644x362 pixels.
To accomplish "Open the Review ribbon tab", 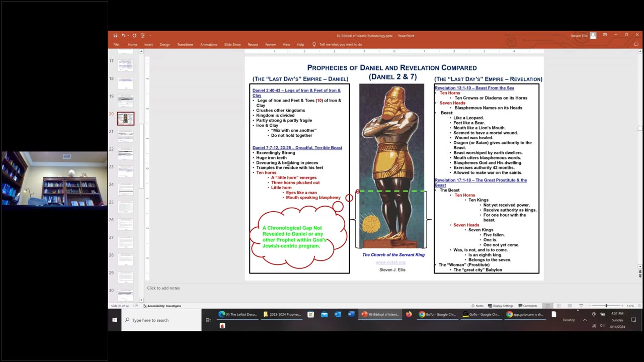I will 270,44.
